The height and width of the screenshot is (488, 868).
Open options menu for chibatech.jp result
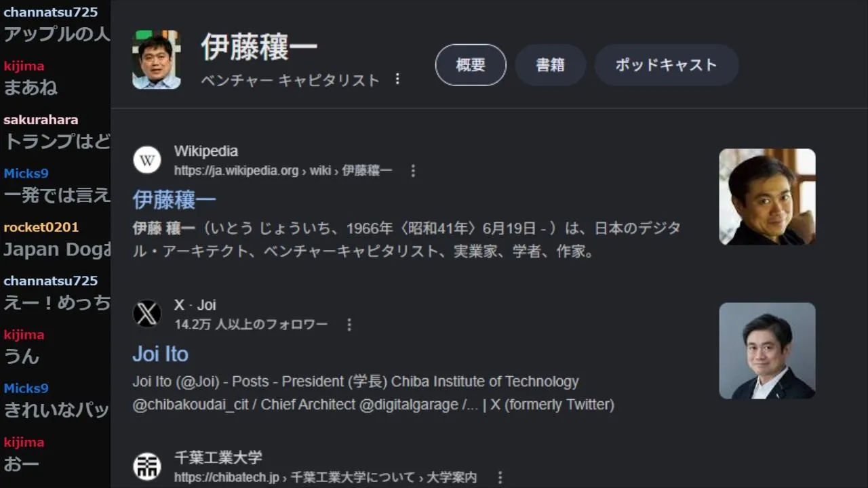pos(500,477)
